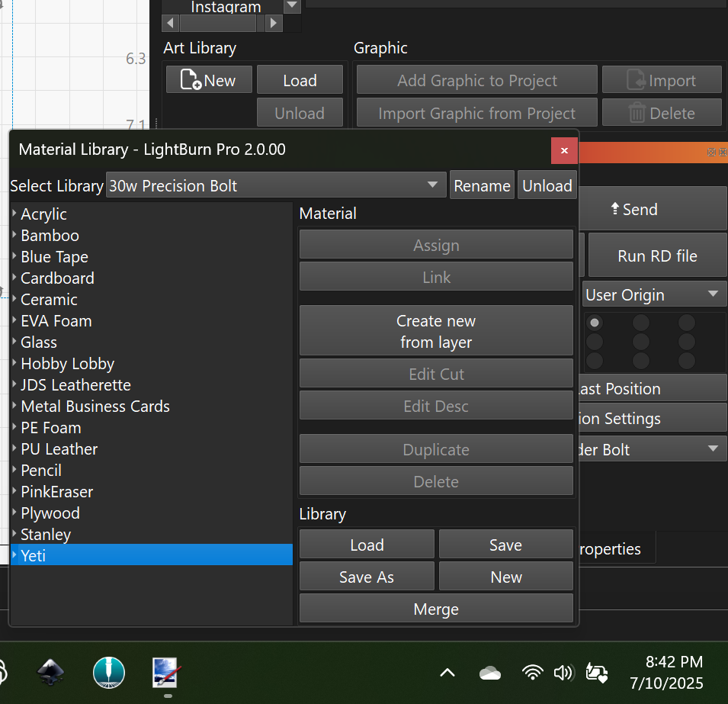Expand the EVA Foam material
The image size is (728, 704).
(x=14, y=320)
